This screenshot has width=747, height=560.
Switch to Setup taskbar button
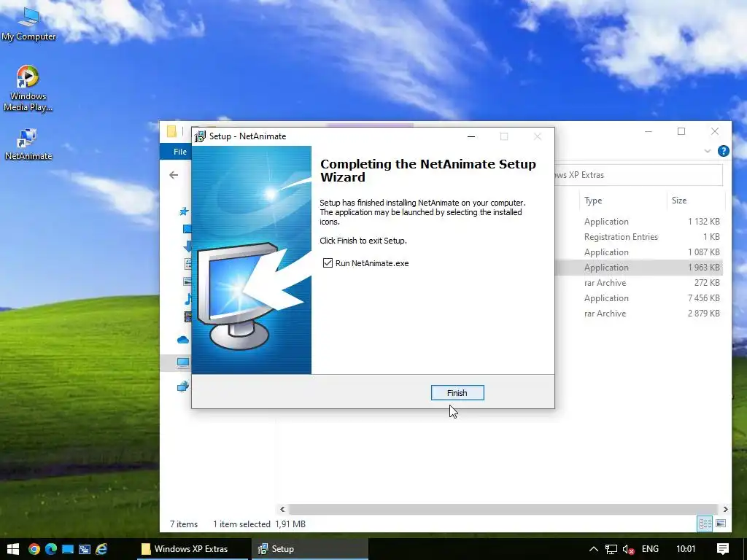point(309,548)
